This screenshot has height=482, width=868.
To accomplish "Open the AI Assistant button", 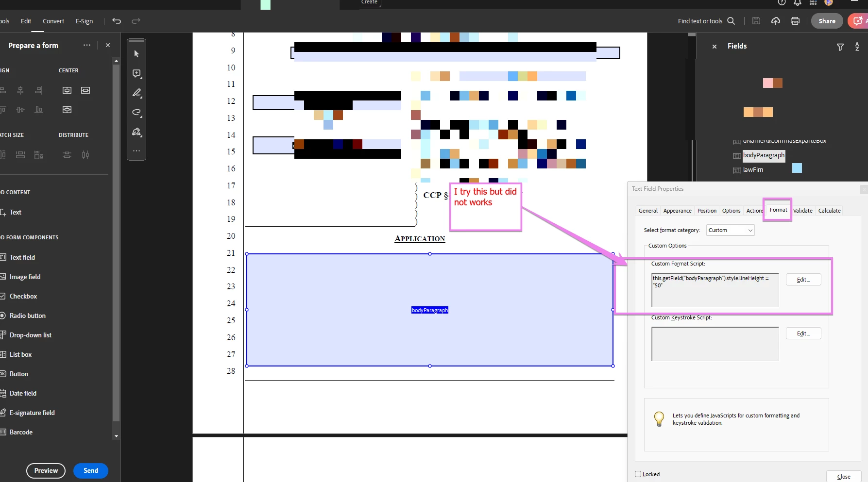I will pos(858,21).
